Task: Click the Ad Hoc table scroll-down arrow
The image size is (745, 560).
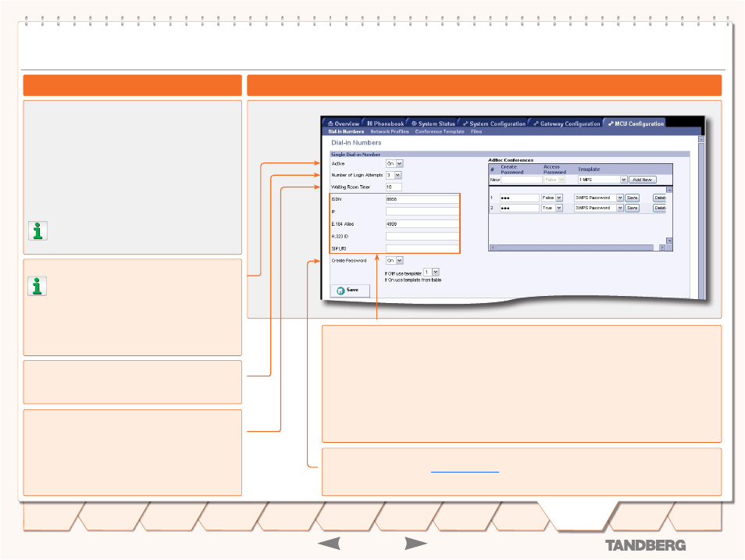Action: [x=669, y=241]
